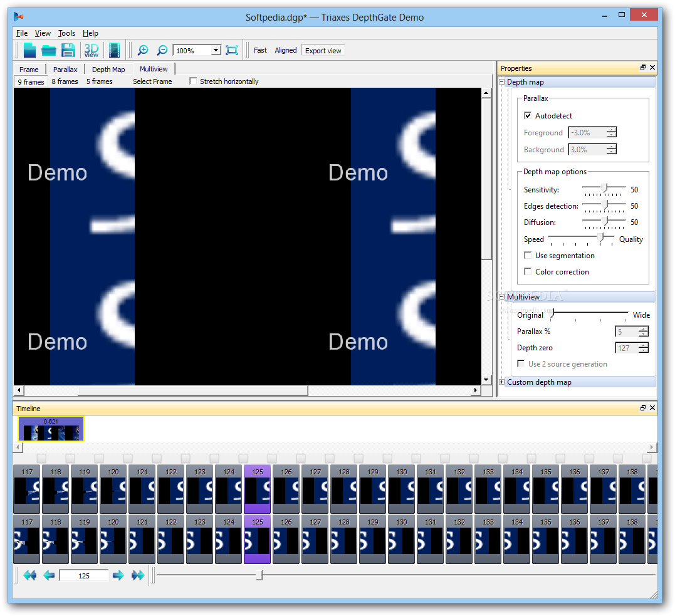Click the Sensitivity slider handle
The image size is (675, 616).
[x=605, y=188]
